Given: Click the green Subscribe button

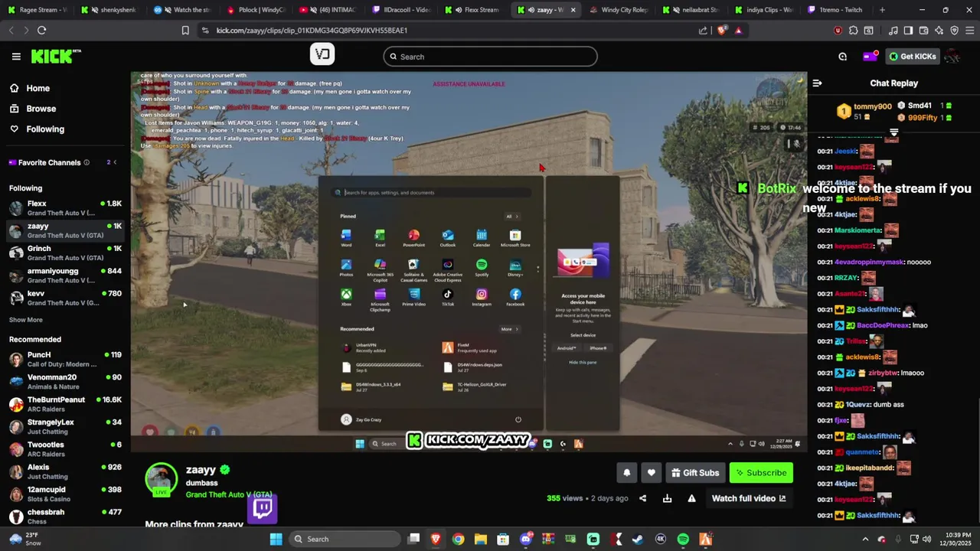Looking at the screenshot, I should [x=761, y=473].
